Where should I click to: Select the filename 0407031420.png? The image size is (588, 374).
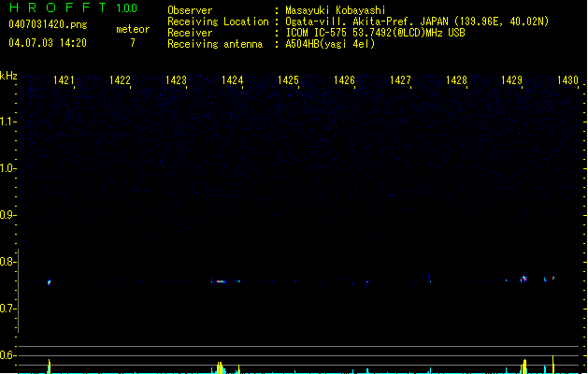tap(48, 24)
